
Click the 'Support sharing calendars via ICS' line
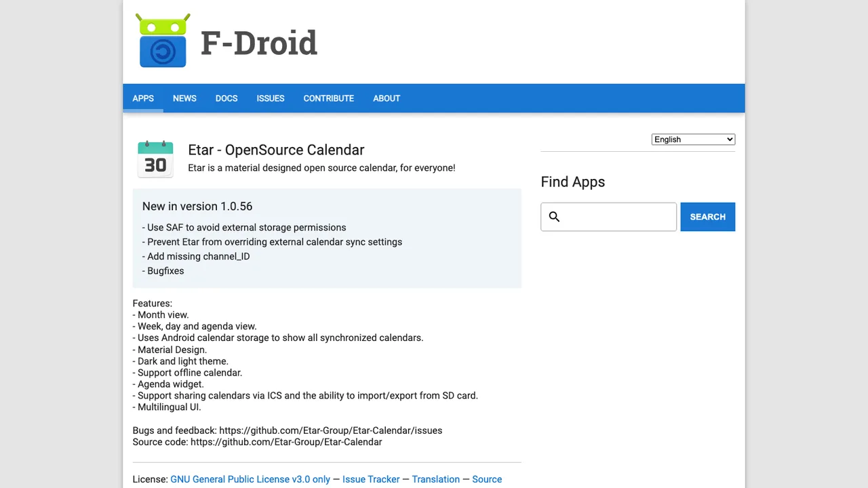click(305, 396)
